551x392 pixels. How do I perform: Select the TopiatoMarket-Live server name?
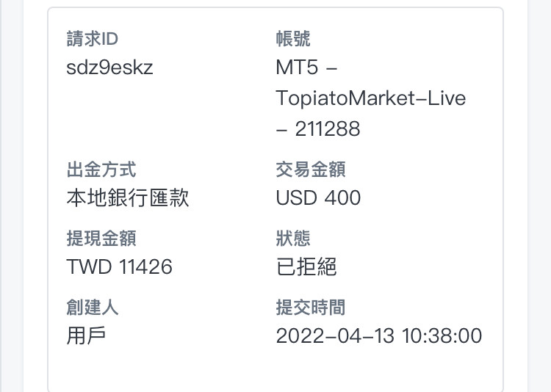[371, 98]
